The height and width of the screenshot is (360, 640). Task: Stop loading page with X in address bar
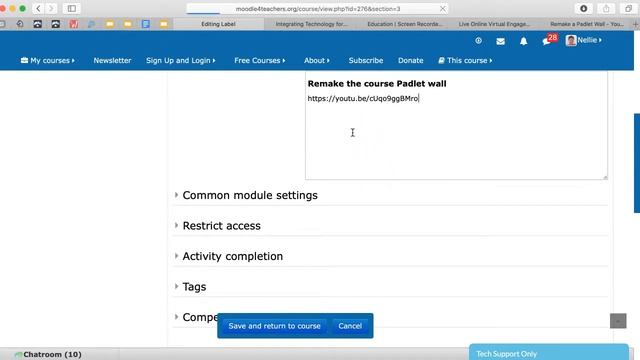442,9
